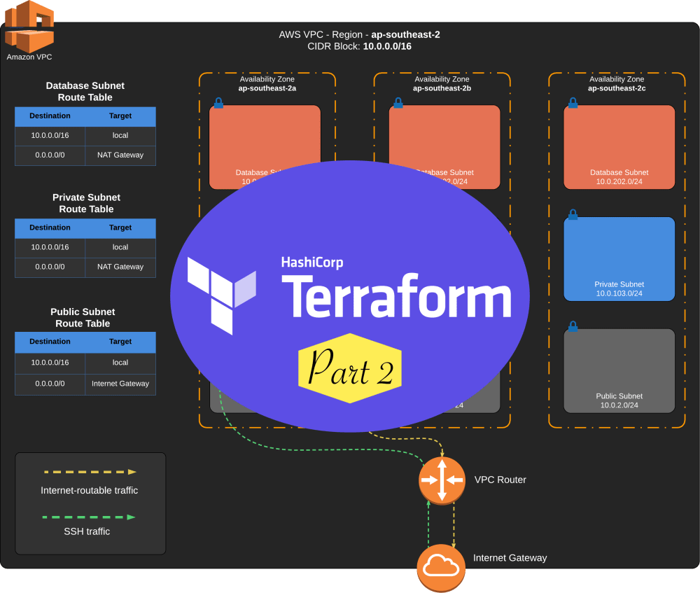Click 'local' cell in Database route table
Screen dimensions: 700x593
120,135
